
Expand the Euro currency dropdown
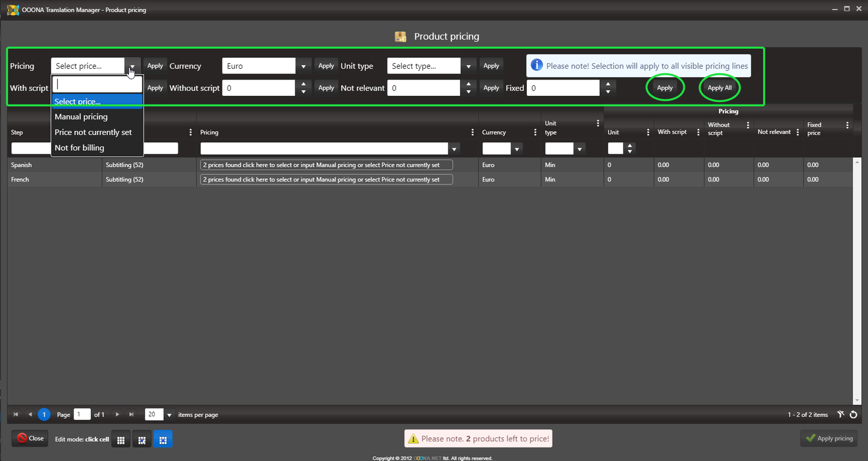pos(303,66)
